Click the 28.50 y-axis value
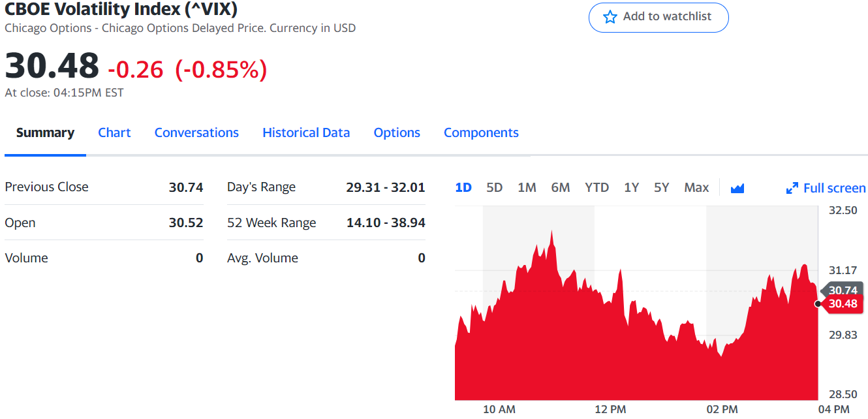Screen dimensions: 868x419 (843, 394)
